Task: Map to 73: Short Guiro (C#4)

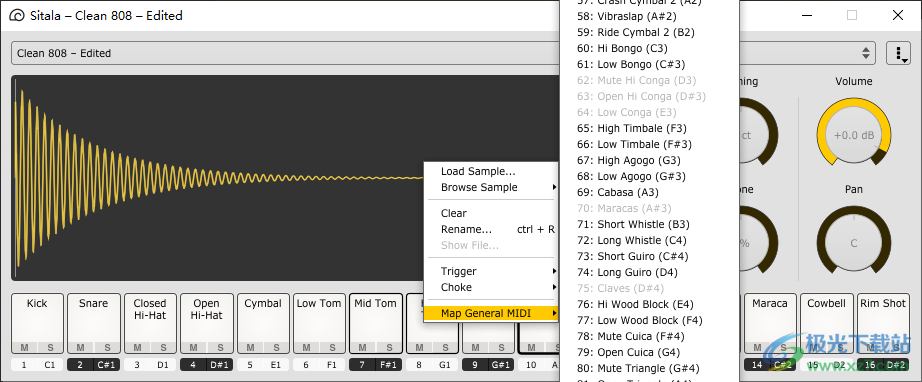Action: [x=649, y=256]
